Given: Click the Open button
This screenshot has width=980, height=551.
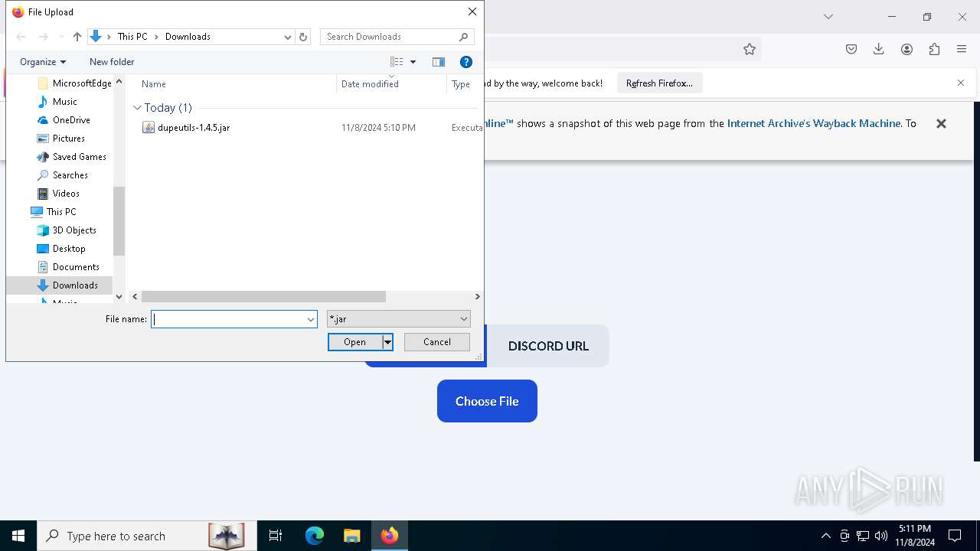Looking at the screenshot, I should pyautogui.click(x=354, y=342).
